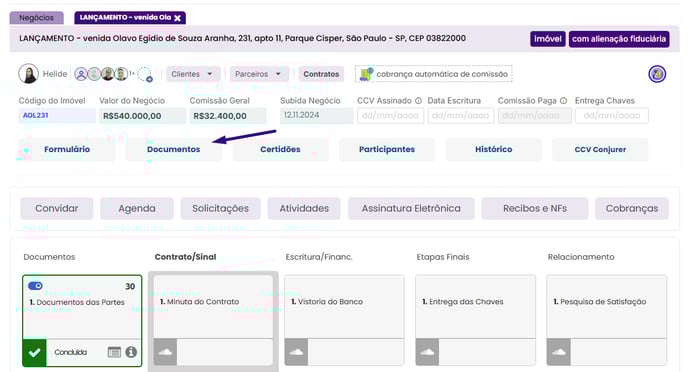
Task: Click the Comissão Paga date field
Action: pyautogui.click(x=534, y=116)
